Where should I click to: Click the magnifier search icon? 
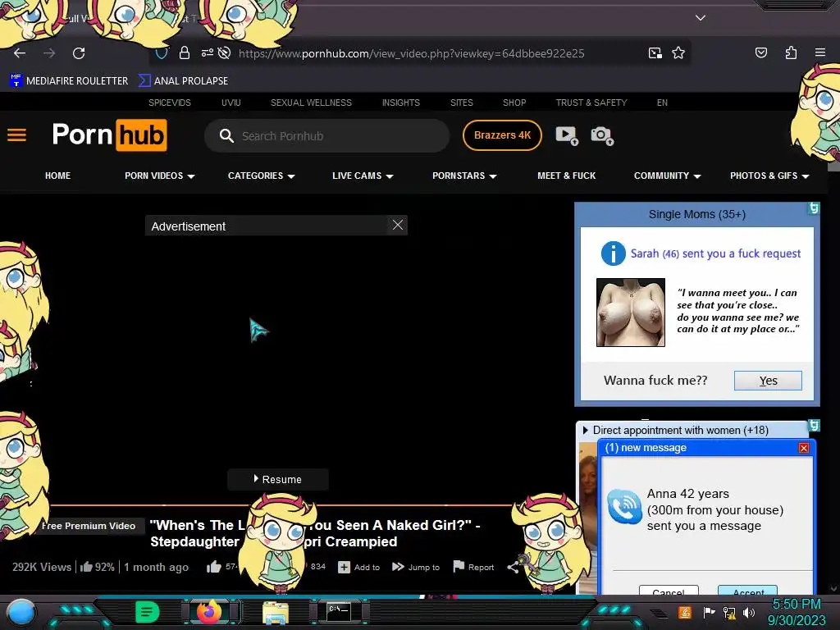pos(226,135)
